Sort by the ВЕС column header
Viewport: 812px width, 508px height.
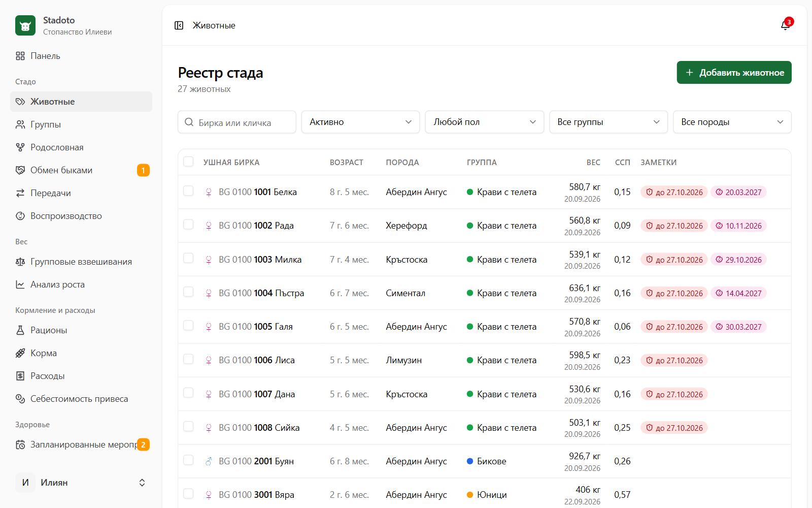tap(593, 163)
